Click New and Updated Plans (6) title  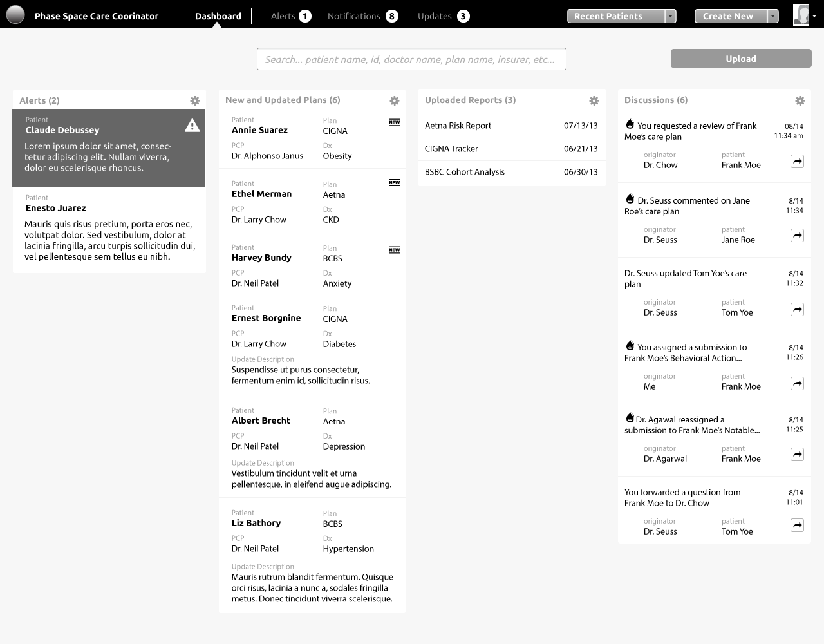(283, 100)
